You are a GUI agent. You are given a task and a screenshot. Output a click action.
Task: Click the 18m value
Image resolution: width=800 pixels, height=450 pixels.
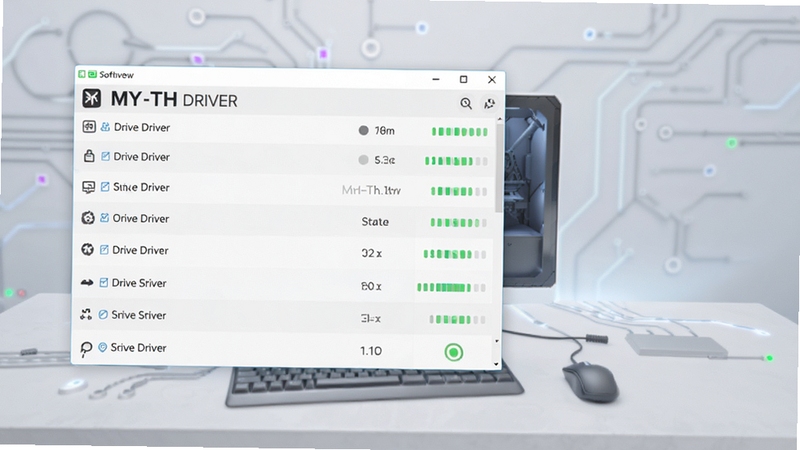385,131
